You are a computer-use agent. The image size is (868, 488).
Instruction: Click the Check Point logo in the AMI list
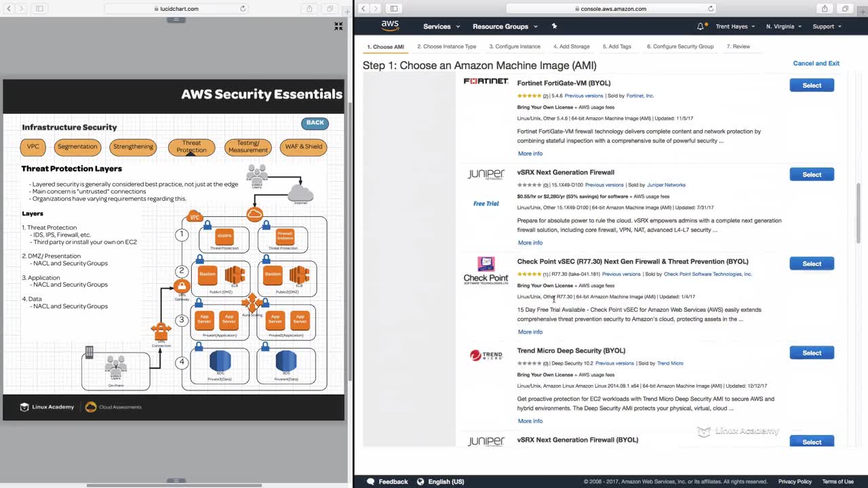pos(486,270)
